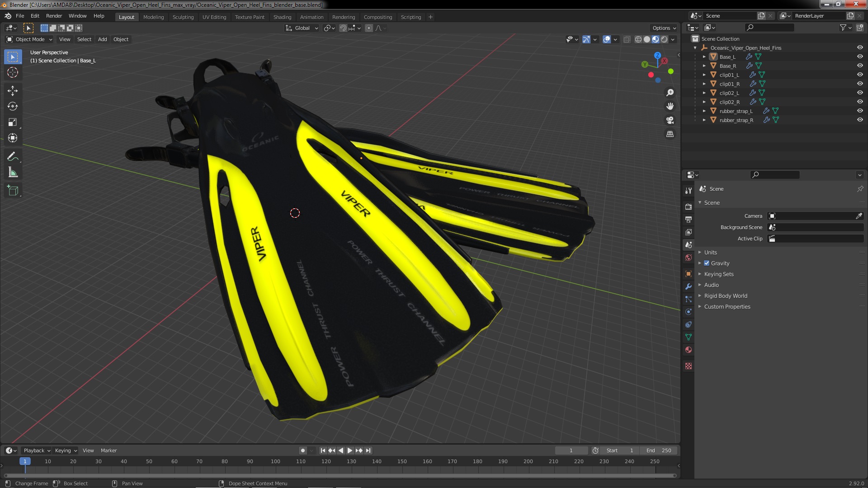Open the World properties tab
868x488 pixels.
689,258
